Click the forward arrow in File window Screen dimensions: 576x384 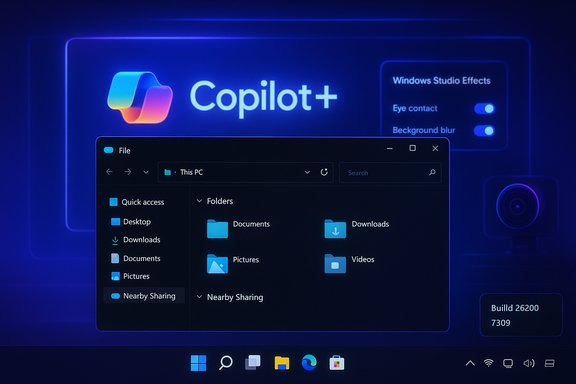[127, 172]
